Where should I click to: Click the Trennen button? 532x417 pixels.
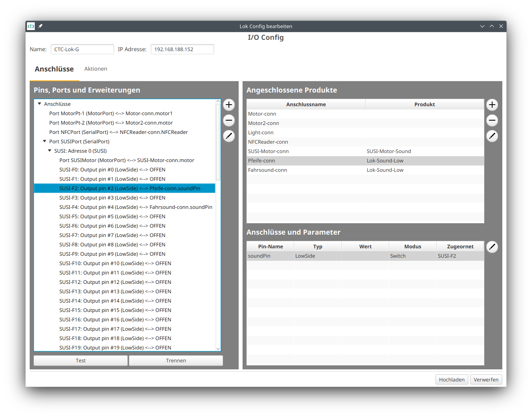click(176, 360)
